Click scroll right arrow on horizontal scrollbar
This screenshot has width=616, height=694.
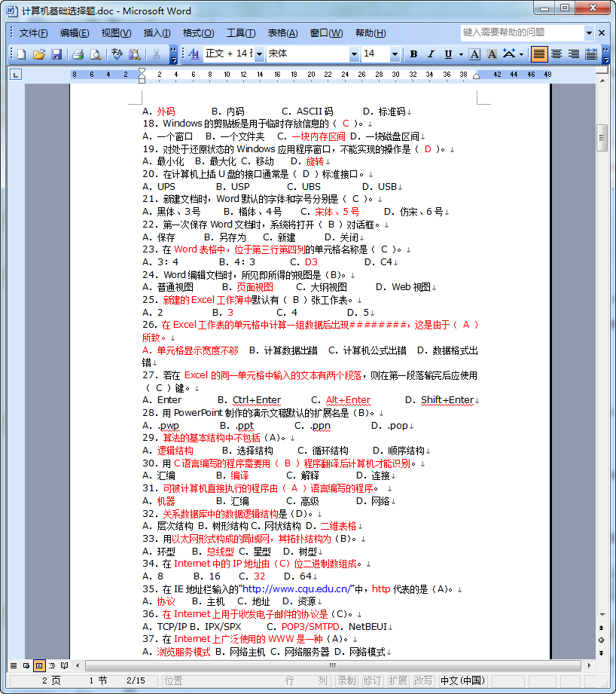pyautogui.click(x=589, y=665)
